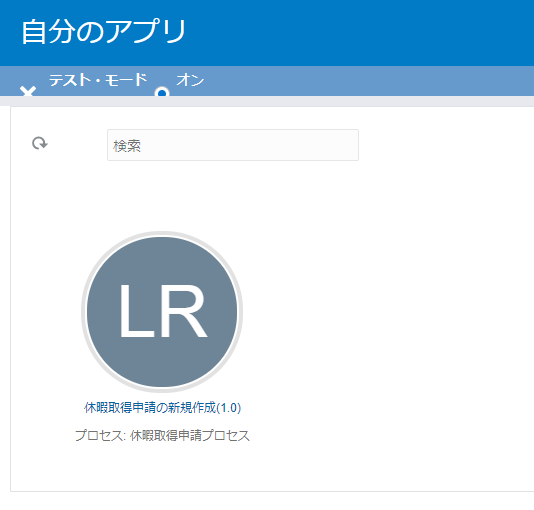Launch the leave request app via LR avatar
The image size is (534, 510).
[x=162, y=312]
